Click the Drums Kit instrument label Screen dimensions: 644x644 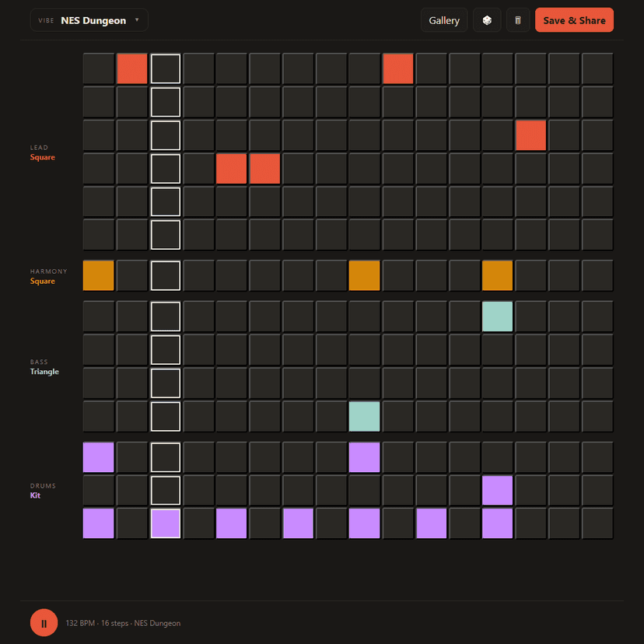pos(36,495)
